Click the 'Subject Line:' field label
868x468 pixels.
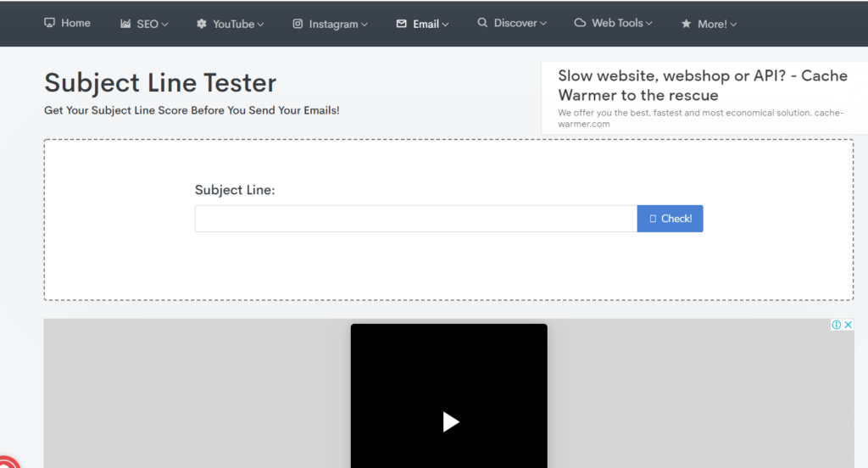click(x=235, y=190)
